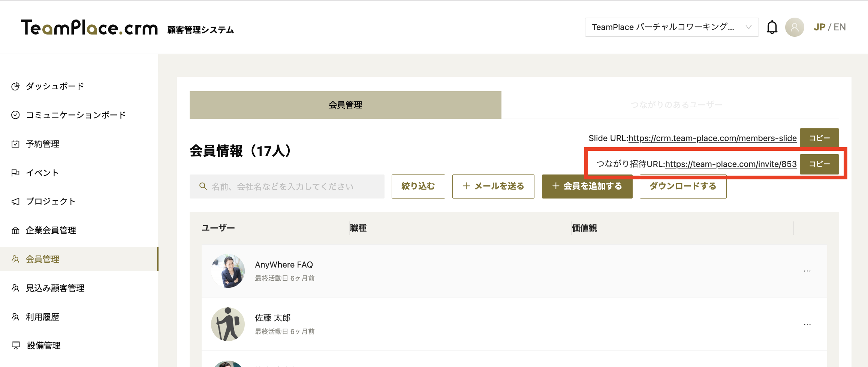Expand the TeamPlace workspace dropdown

pos(672,27)
